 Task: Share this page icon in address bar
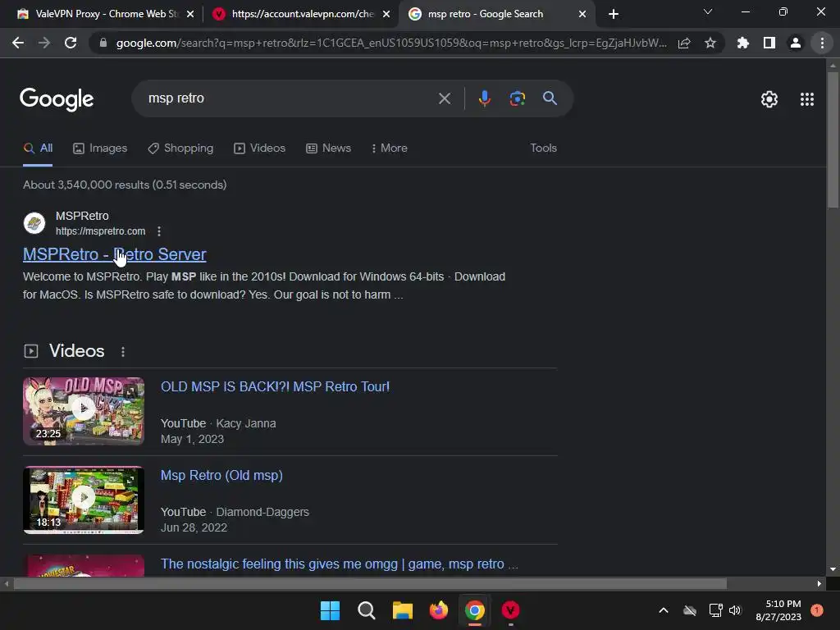pyautogui.click(x=684, y=43)
